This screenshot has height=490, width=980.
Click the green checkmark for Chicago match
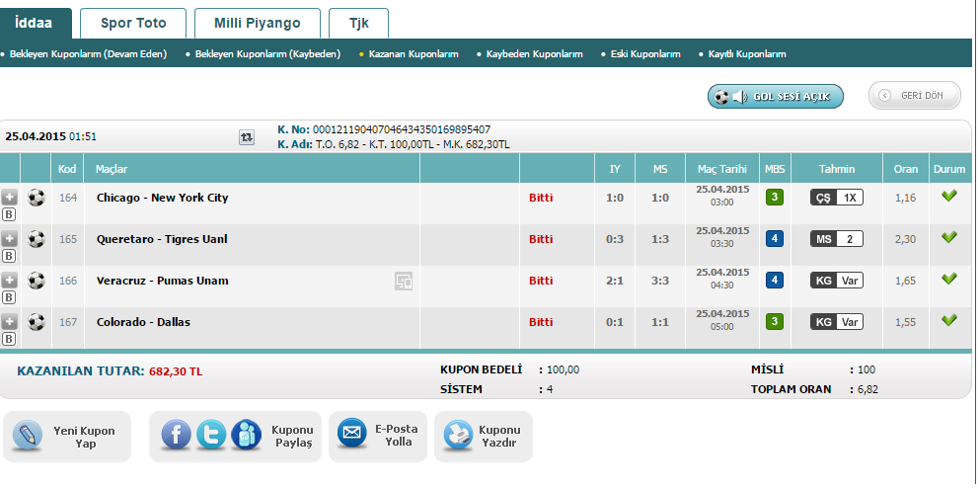(x=949, y=196)
